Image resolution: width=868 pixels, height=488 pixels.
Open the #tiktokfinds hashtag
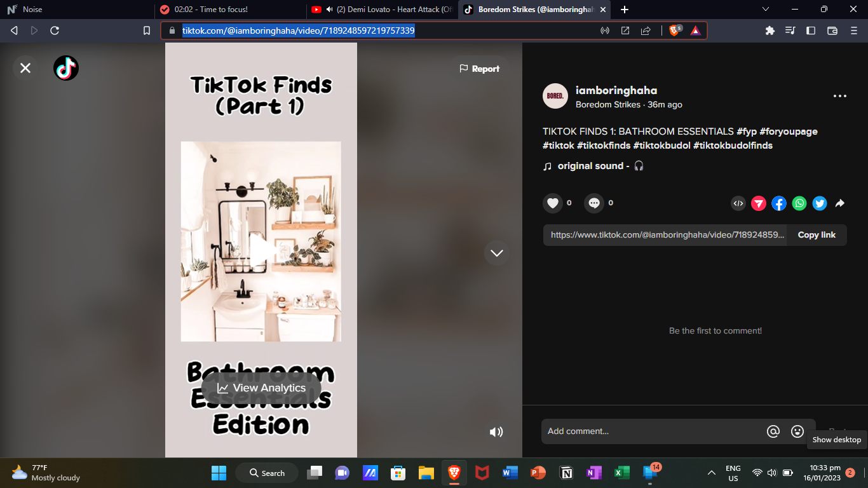tap(604, 146)
